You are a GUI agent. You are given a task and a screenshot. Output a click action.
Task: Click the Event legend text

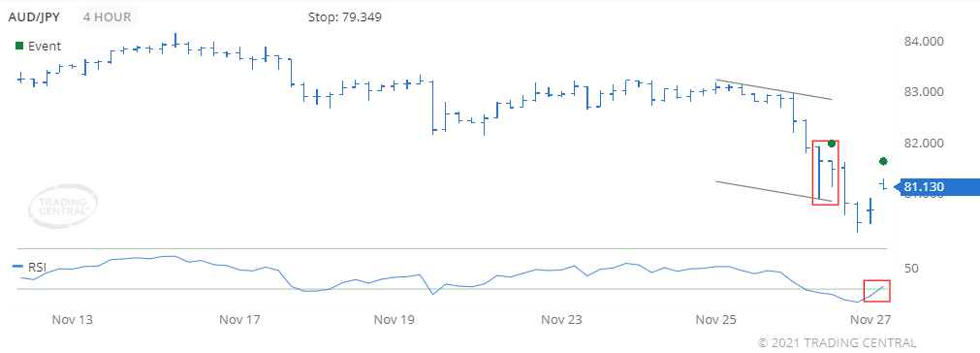(x=45, y=47)
